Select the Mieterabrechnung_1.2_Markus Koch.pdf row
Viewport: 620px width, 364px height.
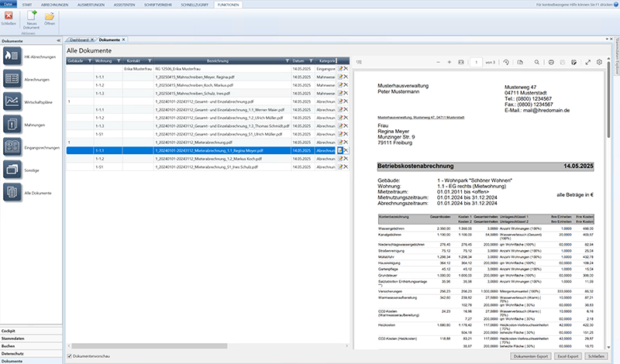pyautogui.click(x=208, y=159)
